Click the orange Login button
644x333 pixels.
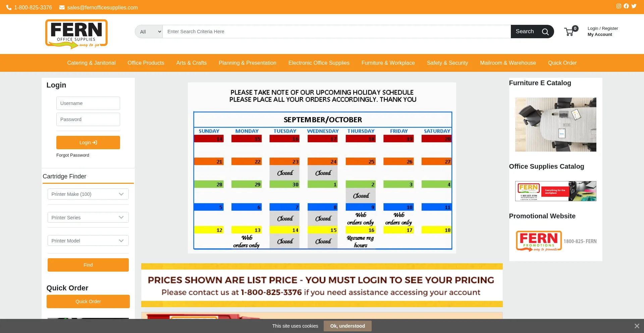(88, 143)
